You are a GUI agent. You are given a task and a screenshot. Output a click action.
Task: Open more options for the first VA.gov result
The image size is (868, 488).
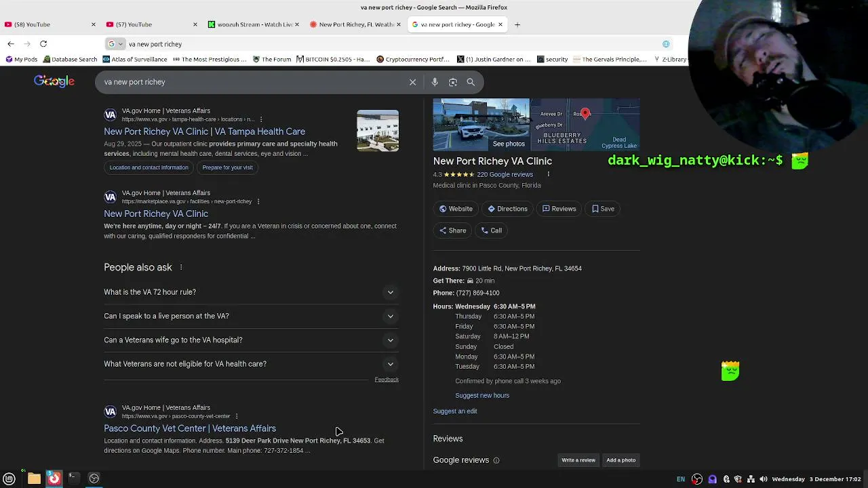(x=261, y=119)
